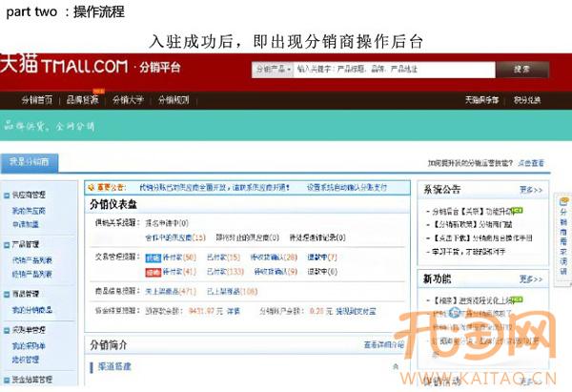Open 分销规则 in the navigation bar
Image resolution: width=572 pixels, height=392 pixels.
174,99
